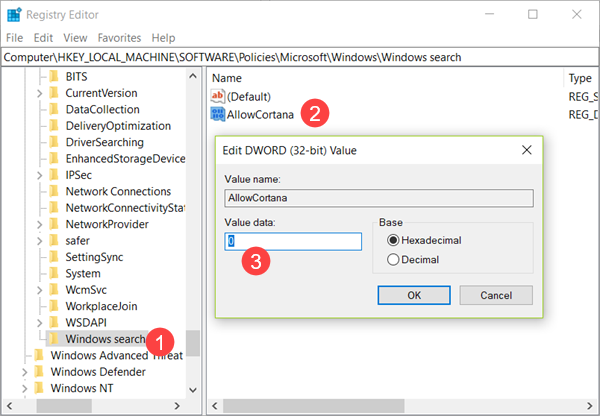The width and height of the screenshot is (600, 416).
Task: Confirm the DWORD edit with OK
Action: pyautogui.click(x=414, y=295)
